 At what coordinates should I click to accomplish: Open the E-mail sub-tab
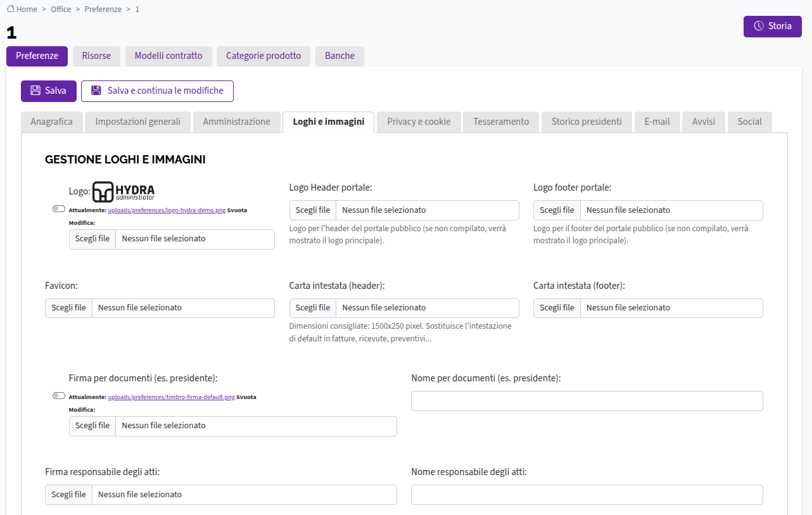tap(657, 122)
